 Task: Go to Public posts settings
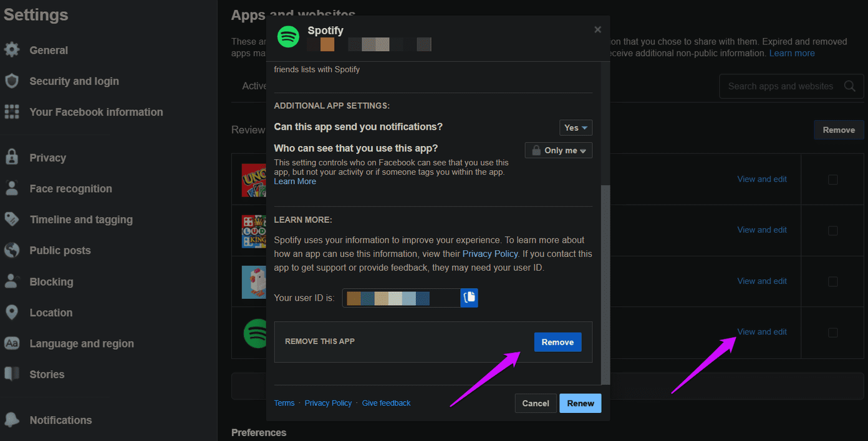60,250
